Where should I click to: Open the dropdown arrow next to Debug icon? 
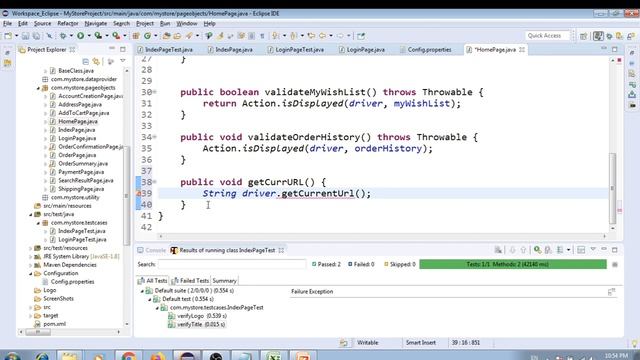pos(71,36)
